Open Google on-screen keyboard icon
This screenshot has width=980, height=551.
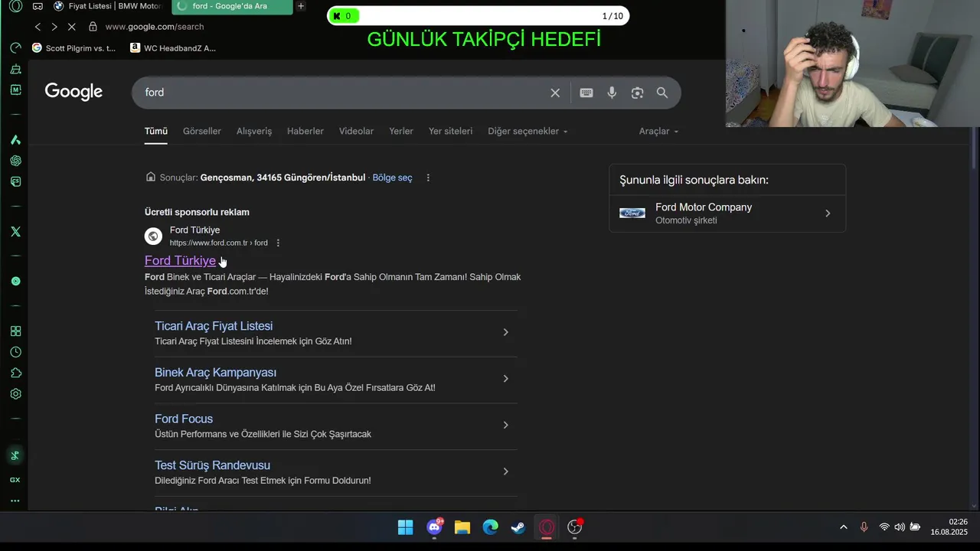[586, 93]
